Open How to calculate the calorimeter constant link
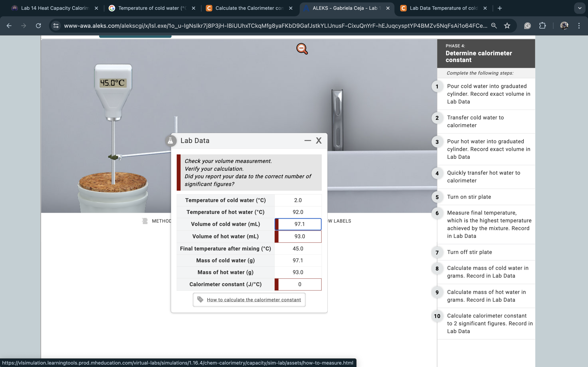This screenshot has width=588, height=367. coord(254,300)
